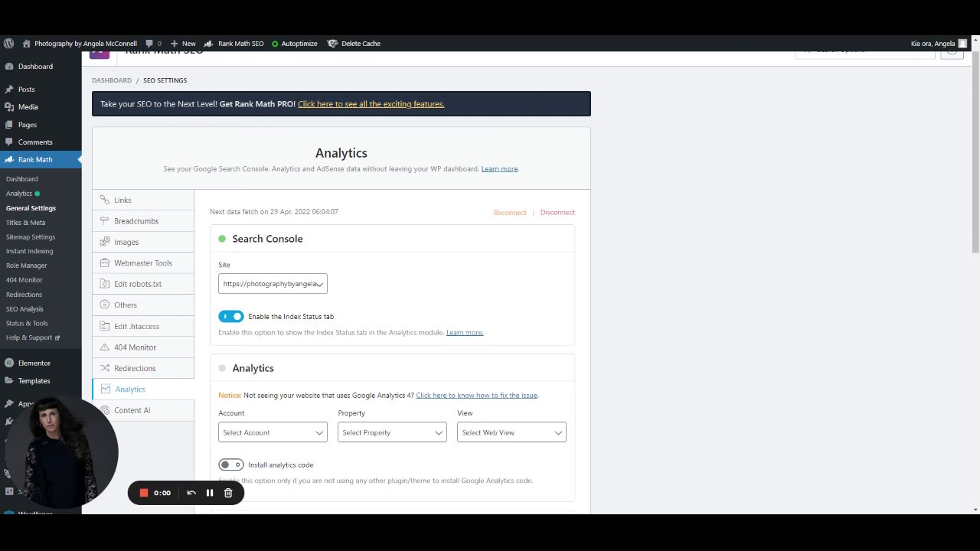Viewport: 980px width, 551px height.
Task: Open Role Manager submenu item
Action: pyautogui.click(x=27, y=266)
